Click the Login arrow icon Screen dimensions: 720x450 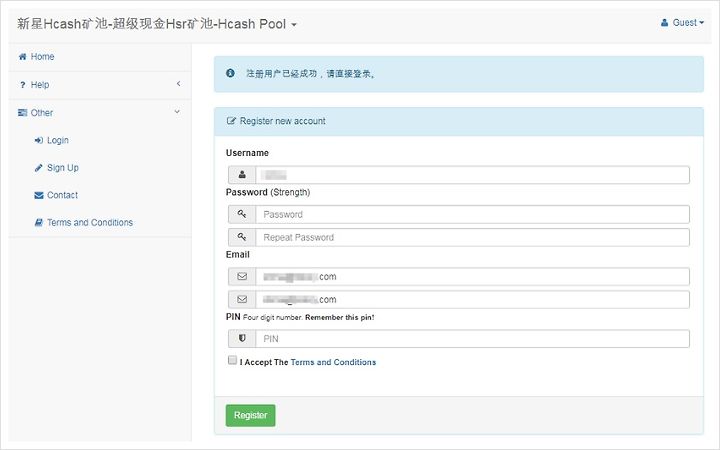39,141
